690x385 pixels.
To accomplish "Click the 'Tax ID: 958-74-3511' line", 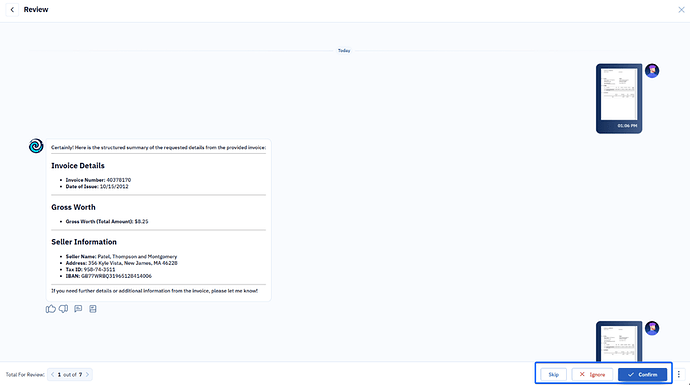I will [x=90, y=270].
